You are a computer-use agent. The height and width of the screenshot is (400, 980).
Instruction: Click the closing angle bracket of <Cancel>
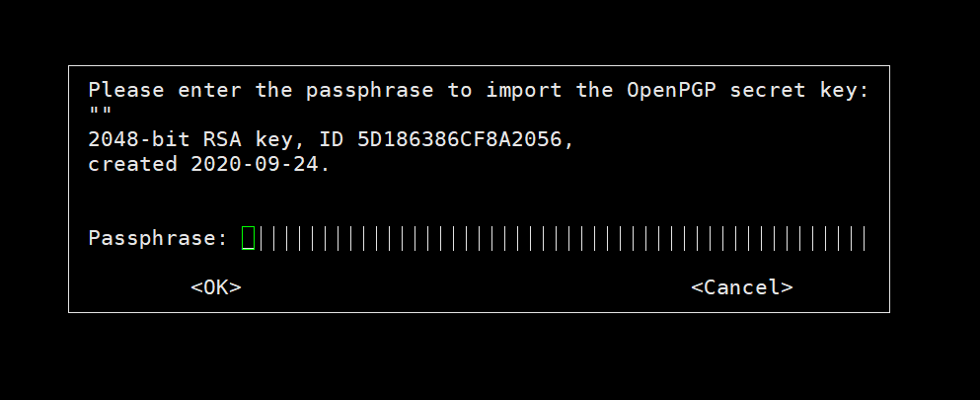click(x=787, y=287)
